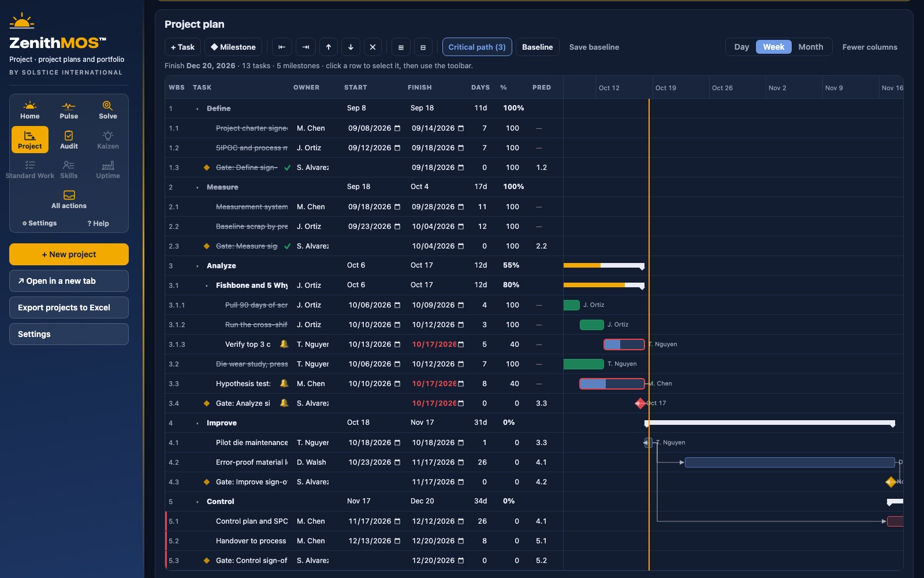
Task: Add a new task with + Task
Action: [x=182, y=47]
